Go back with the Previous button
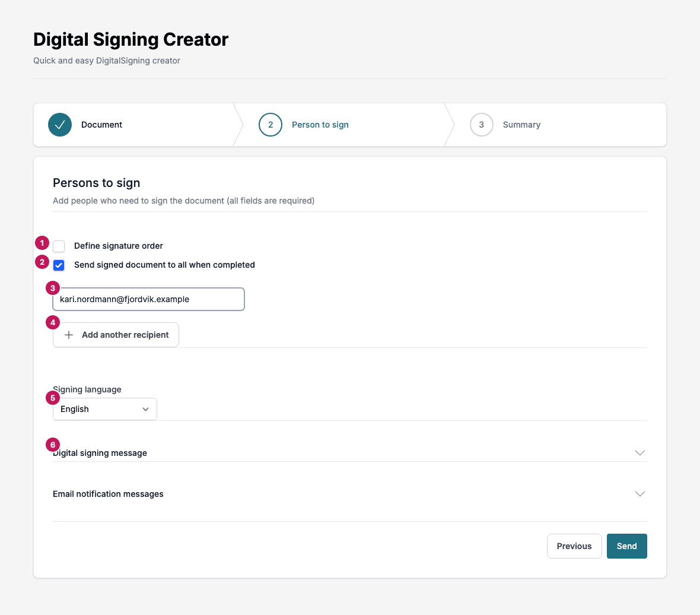 pos(574,546)
